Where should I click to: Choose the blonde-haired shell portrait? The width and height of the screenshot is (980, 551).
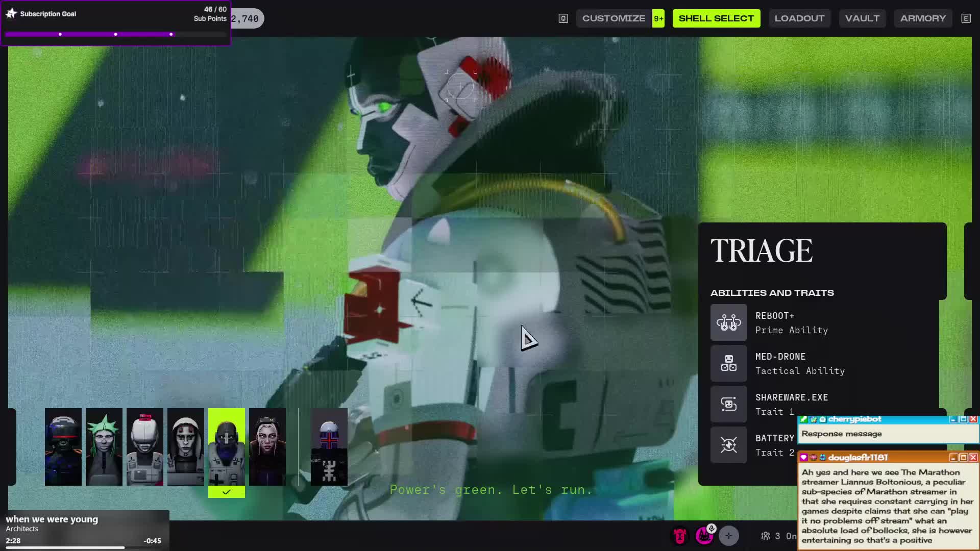click(267, 447)
